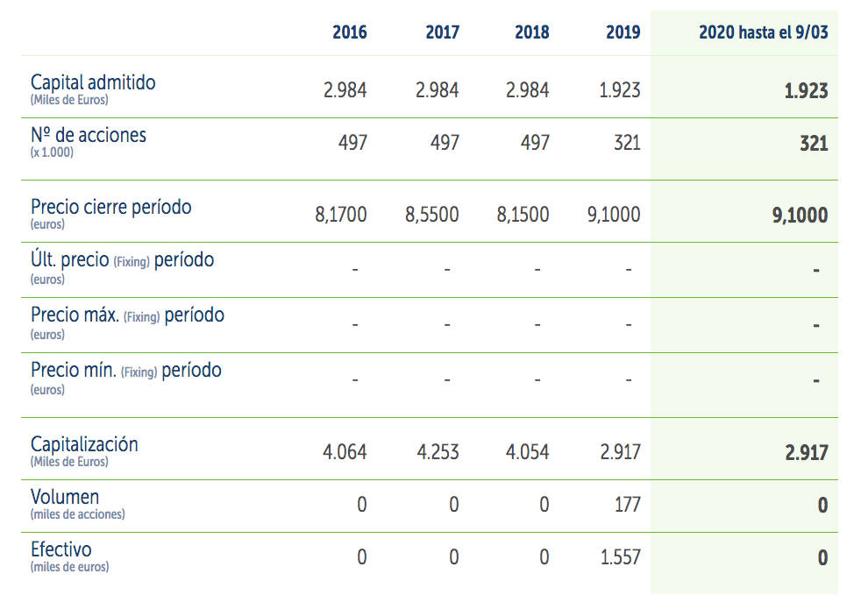Click the 2019 Efectivo value 1.557
The width and height of the screenshot is (868, 602).
click(620, 557)
